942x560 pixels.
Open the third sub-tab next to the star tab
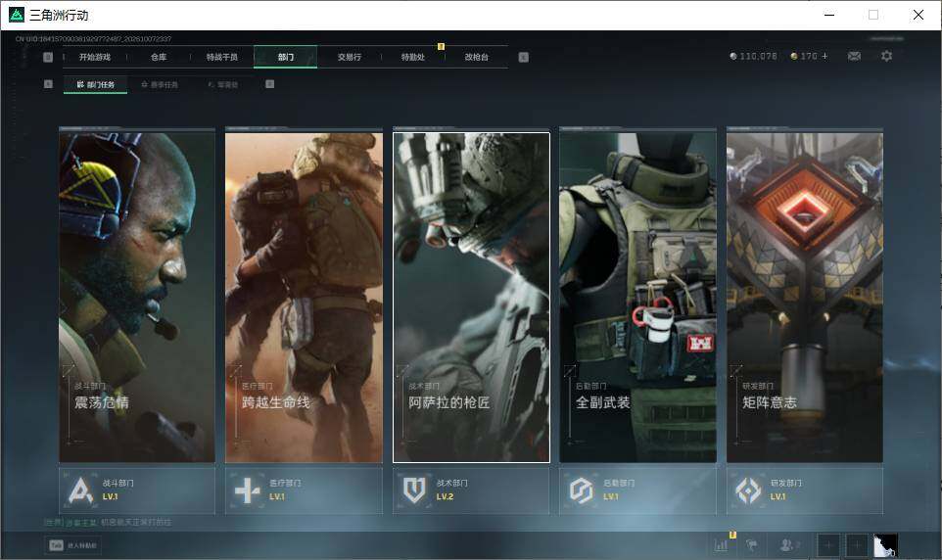(x=223, y=85)
